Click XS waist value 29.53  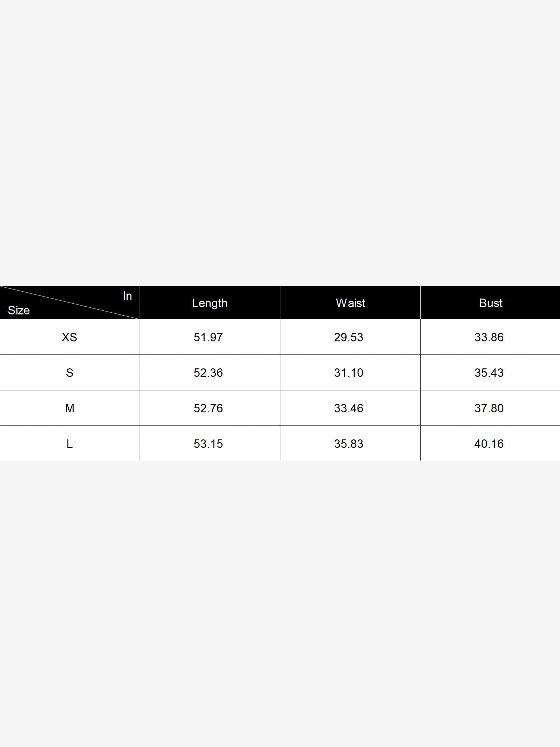click(348, 337)
